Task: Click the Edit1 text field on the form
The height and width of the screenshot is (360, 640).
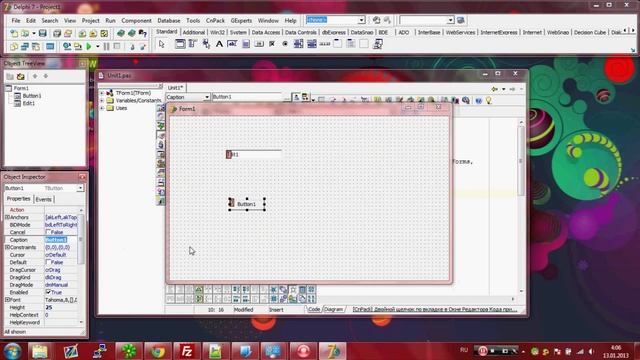Action: click(x=253, y=154)
